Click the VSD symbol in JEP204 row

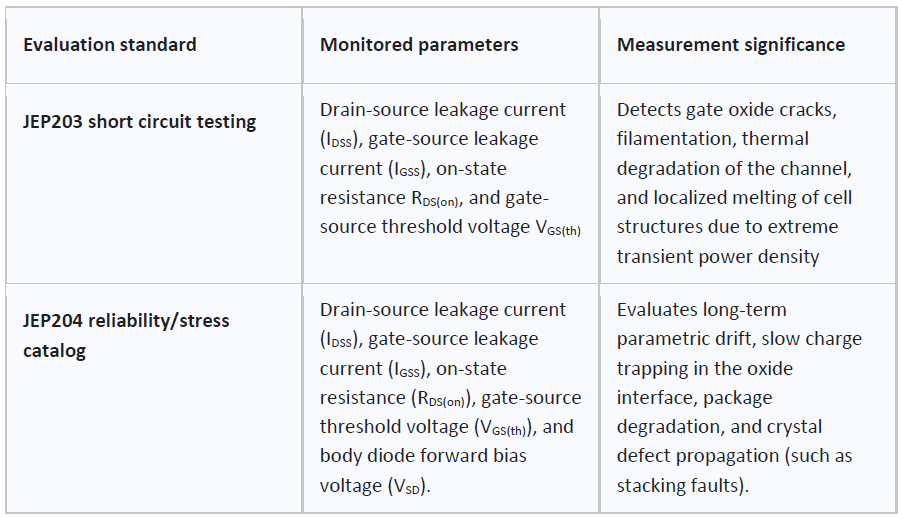[x=407, y=487]
